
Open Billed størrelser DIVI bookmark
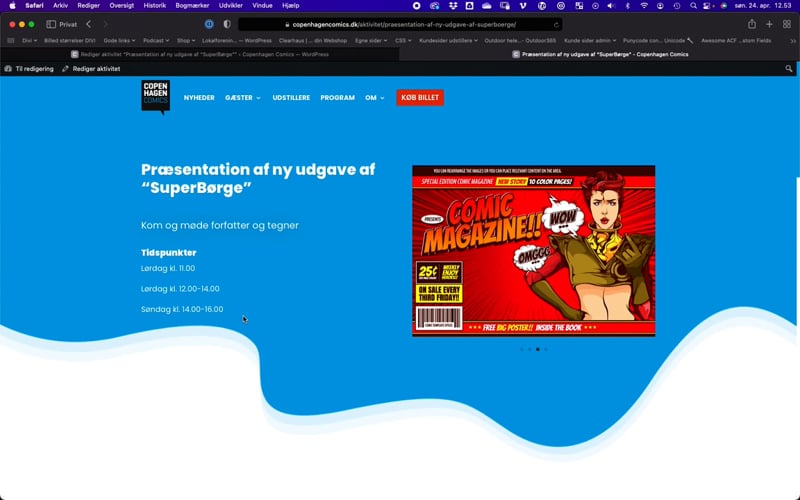coord(70,40)
